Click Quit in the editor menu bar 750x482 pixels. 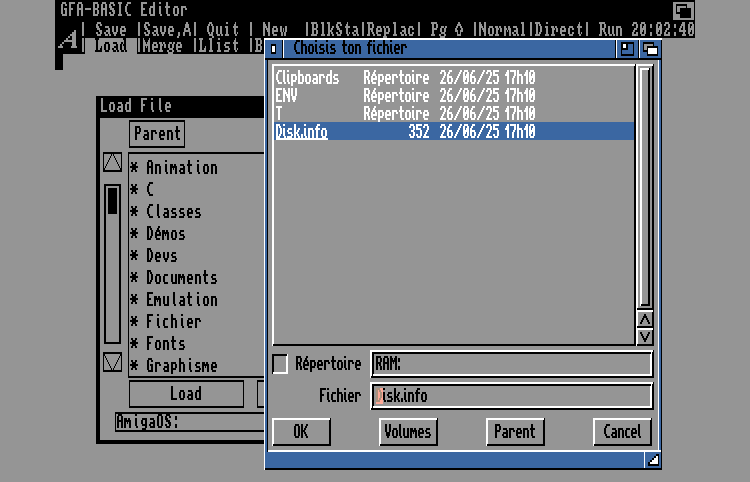222,30
